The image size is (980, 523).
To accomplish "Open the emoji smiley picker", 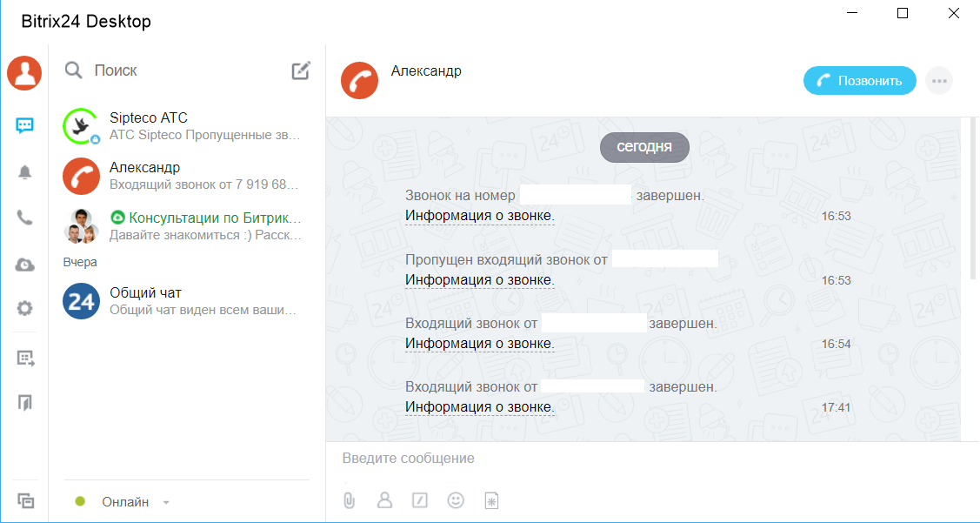I will (456, 500).
